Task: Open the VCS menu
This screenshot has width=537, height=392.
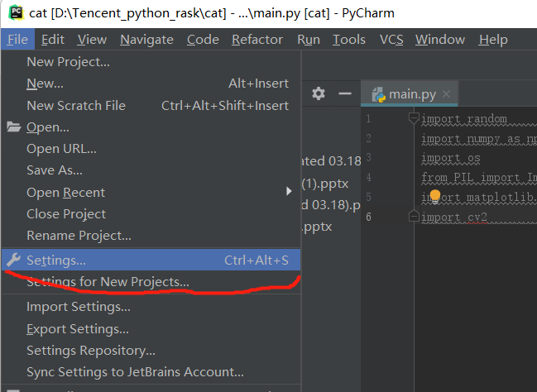Action: (391, 40)
